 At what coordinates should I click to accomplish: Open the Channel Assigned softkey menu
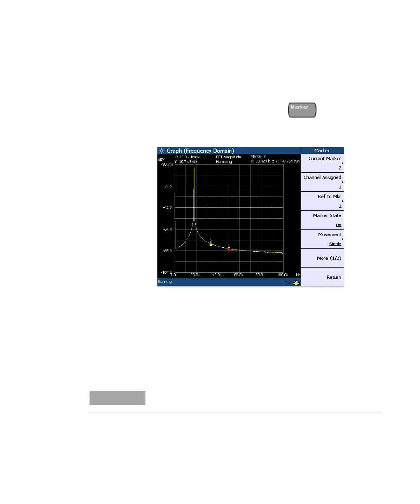tap(322, 182)
